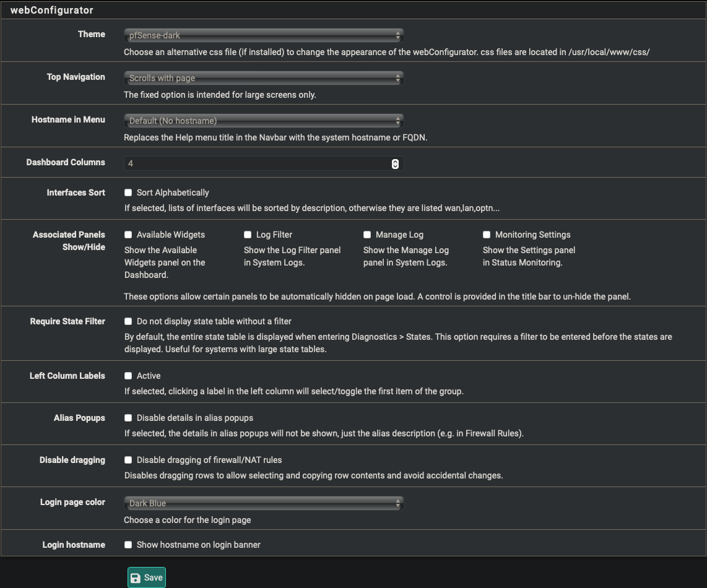This screenshot has height=588, width=707.
Task: Tick the Monitoring Settings checkbox
Action: pos(487,235)
